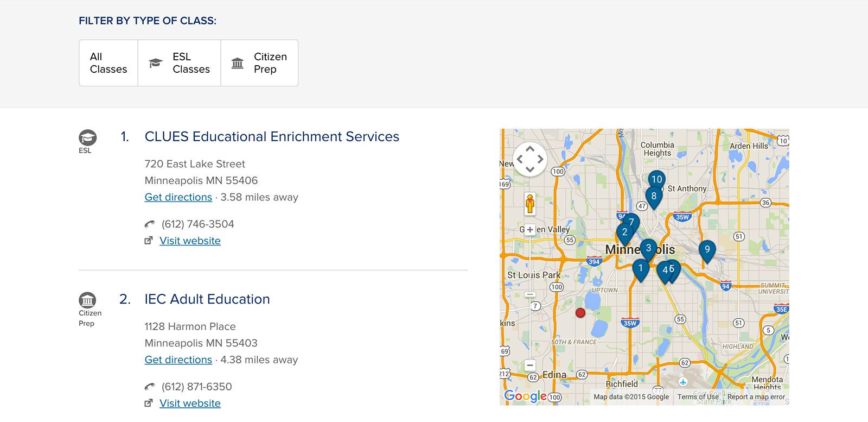
Task: Zoom in the map with plus button
Action: [530, 230]
